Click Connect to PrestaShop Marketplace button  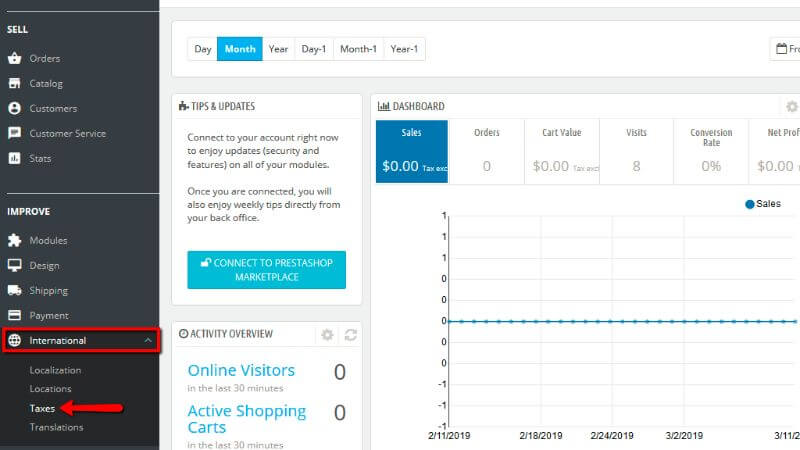click(266, 270)
